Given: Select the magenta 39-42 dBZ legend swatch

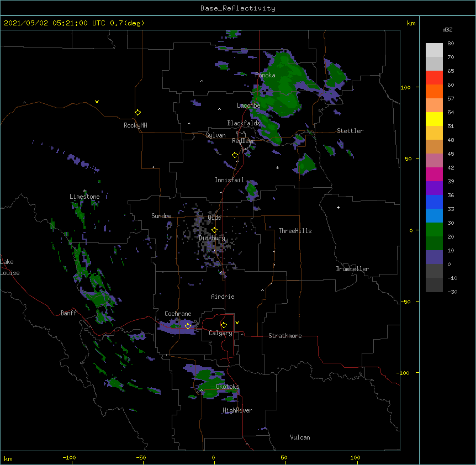Looking at the screenshot, I should 434,174.
